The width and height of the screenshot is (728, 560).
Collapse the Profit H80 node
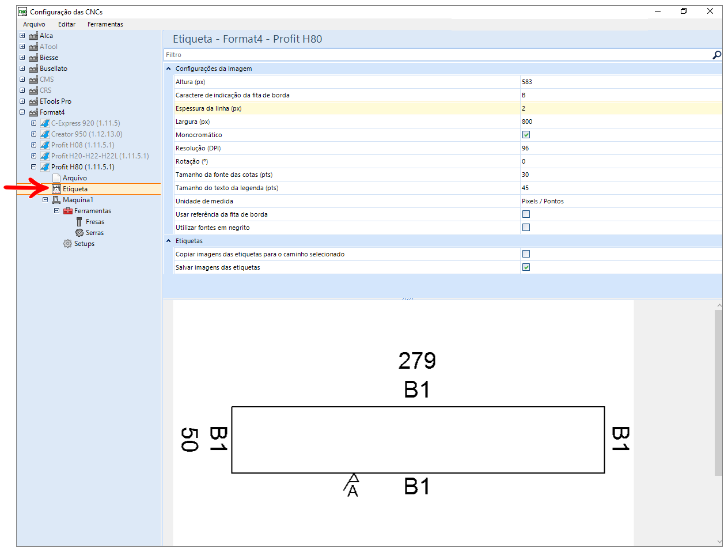(34, 167)
